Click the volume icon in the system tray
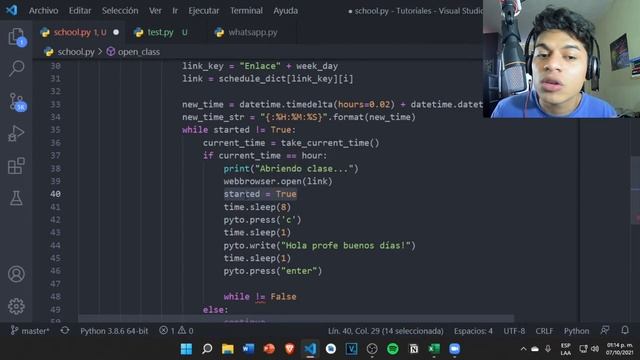Screen dimensions: 640x360 (x=595, y=349)
